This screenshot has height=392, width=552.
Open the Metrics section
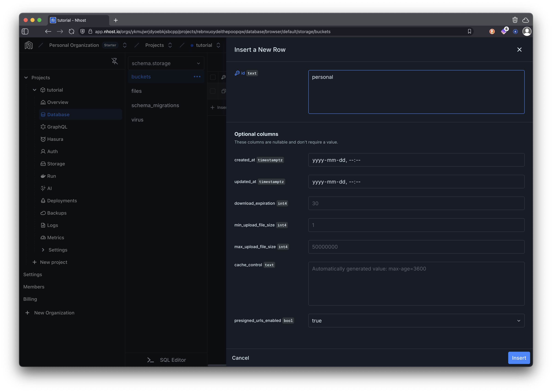click(56, 238)
